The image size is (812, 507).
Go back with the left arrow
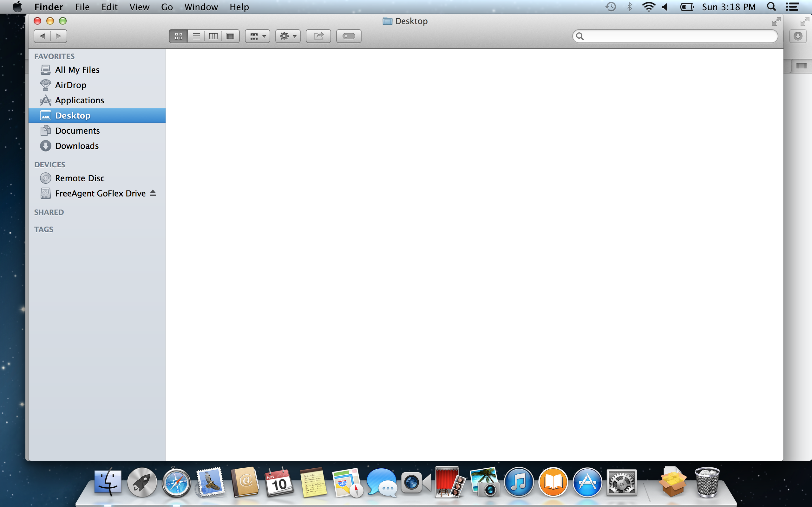[x=42, y=36]
